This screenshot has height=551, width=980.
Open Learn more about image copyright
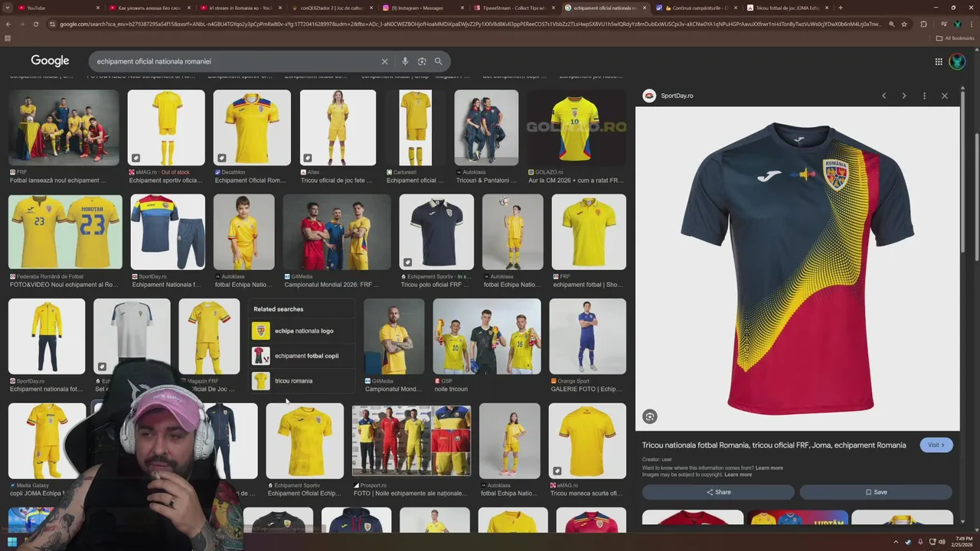[738, 474]
